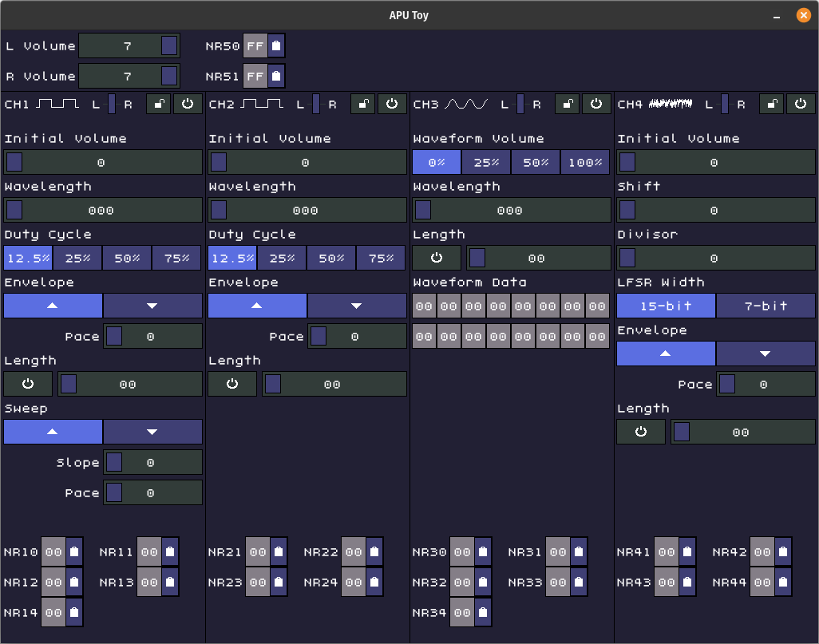Toggle the CH3 lock icon
The image size is (819, 644).
point(568,104)
